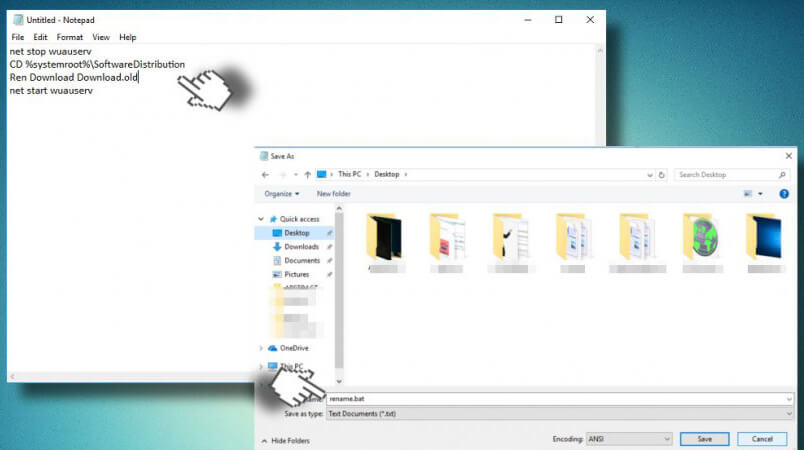Open the Format menu in Notepad
This screenshot has height=450, width=804.
tap(70, 37)
